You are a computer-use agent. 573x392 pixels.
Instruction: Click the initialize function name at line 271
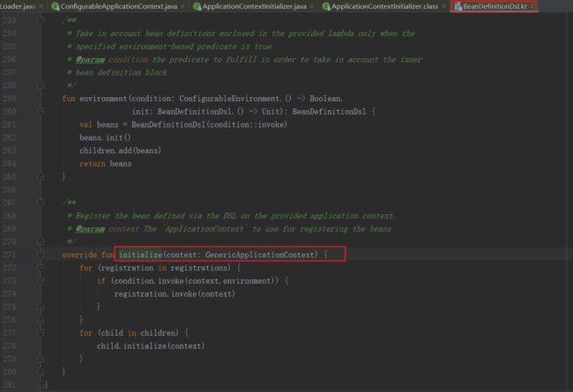click(x=141, y=255)
